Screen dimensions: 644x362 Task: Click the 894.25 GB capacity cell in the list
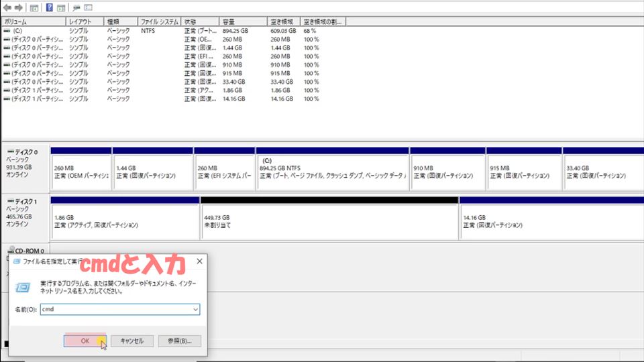point(235,31)
